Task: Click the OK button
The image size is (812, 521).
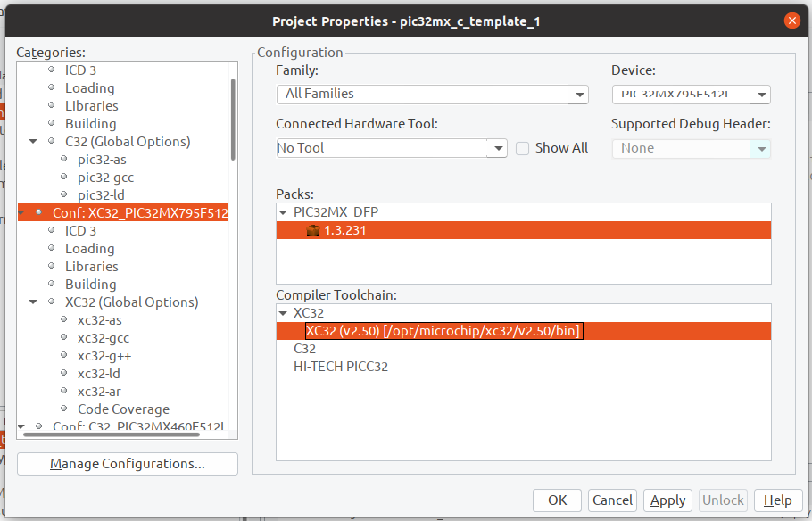Action: (557, 500)
